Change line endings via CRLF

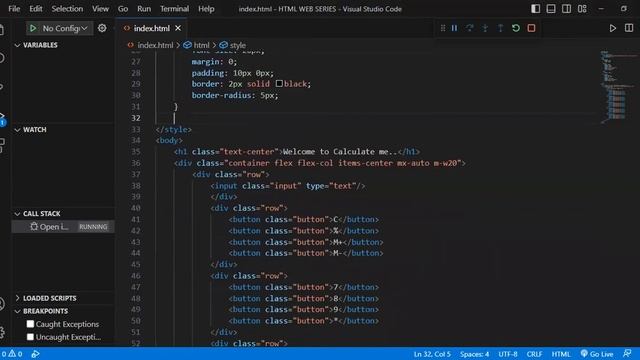point(534,354)
